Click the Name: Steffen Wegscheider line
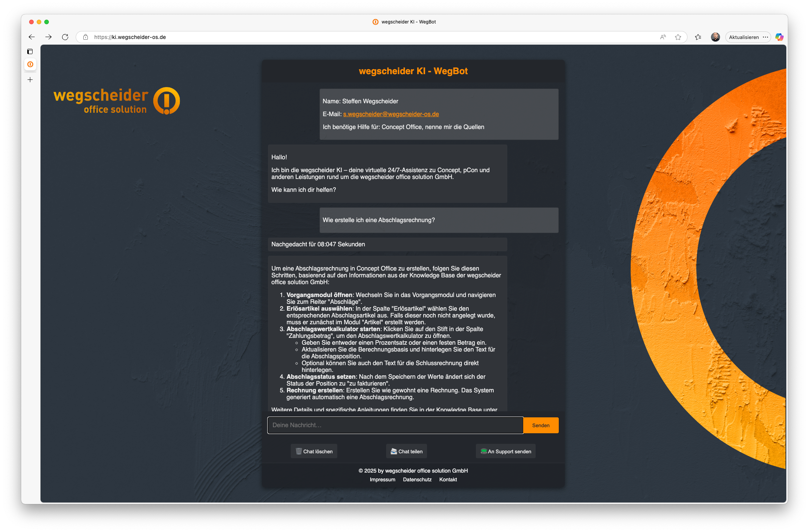This screenshot has width=809, height=532. click(x=360, y=101)
